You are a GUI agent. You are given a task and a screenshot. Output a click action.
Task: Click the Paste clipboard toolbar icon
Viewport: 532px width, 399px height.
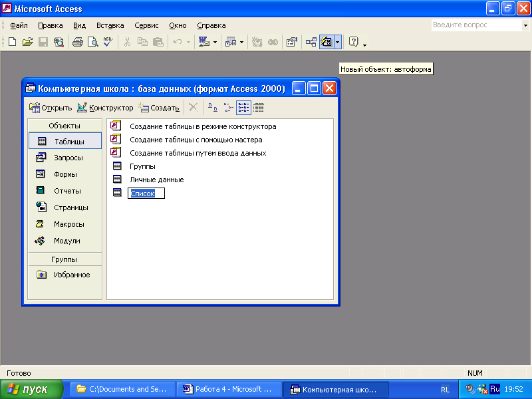pos(158,42)
